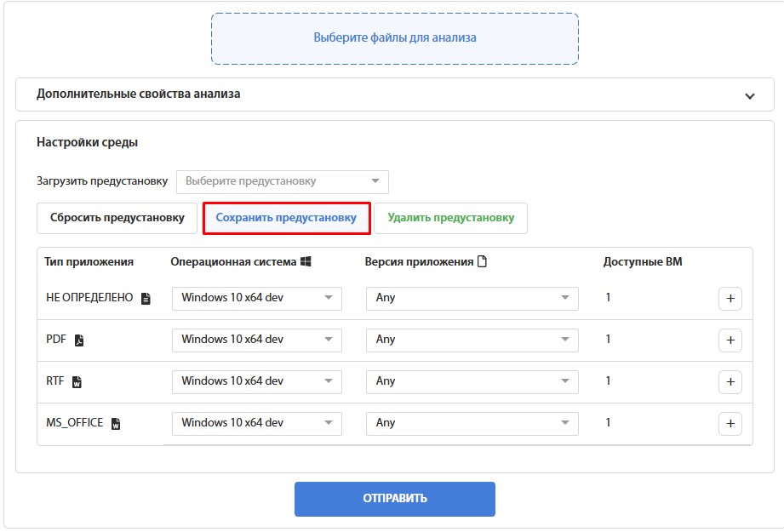Image resolution: width=784 pixels, height=532 pixels.
Task: Open the Any version dropdown for RTF
Action: tap(472, 381)
